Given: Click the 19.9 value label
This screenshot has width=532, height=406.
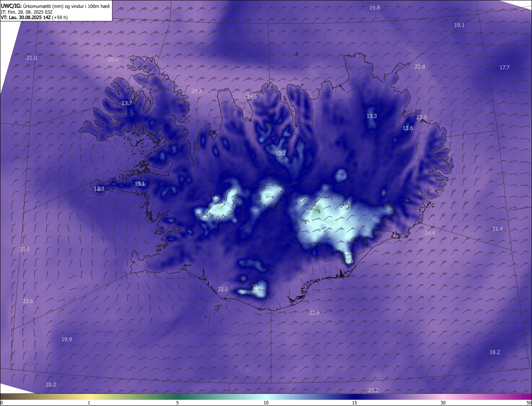Looking at the screenshot, I should (66, 339).
